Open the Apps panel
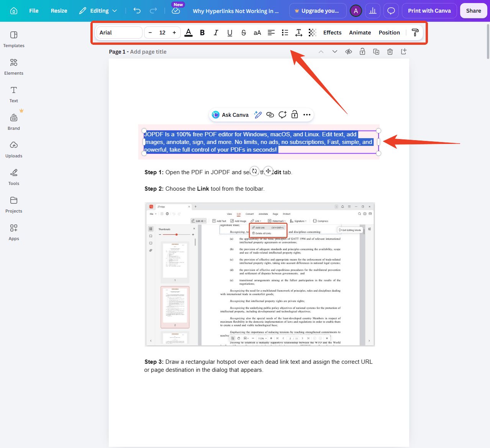The image size is (490, 448). coord(14,232)
